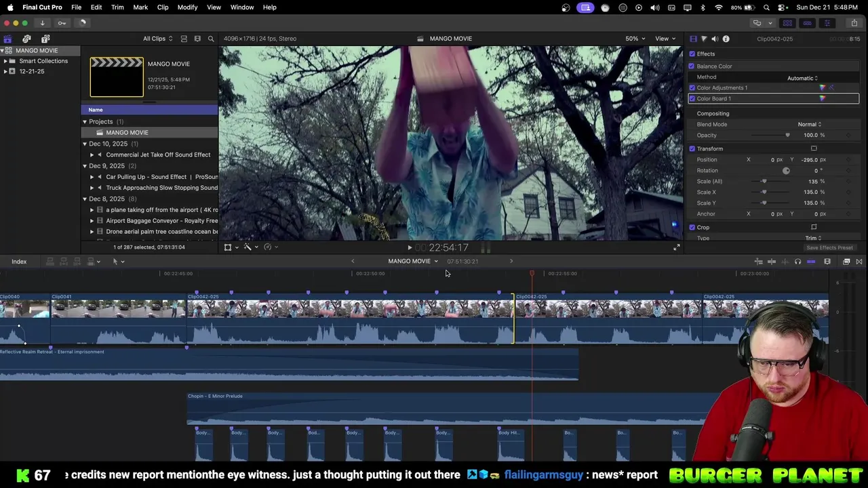Open the Effects browser icon

click(x=846, y=262)
